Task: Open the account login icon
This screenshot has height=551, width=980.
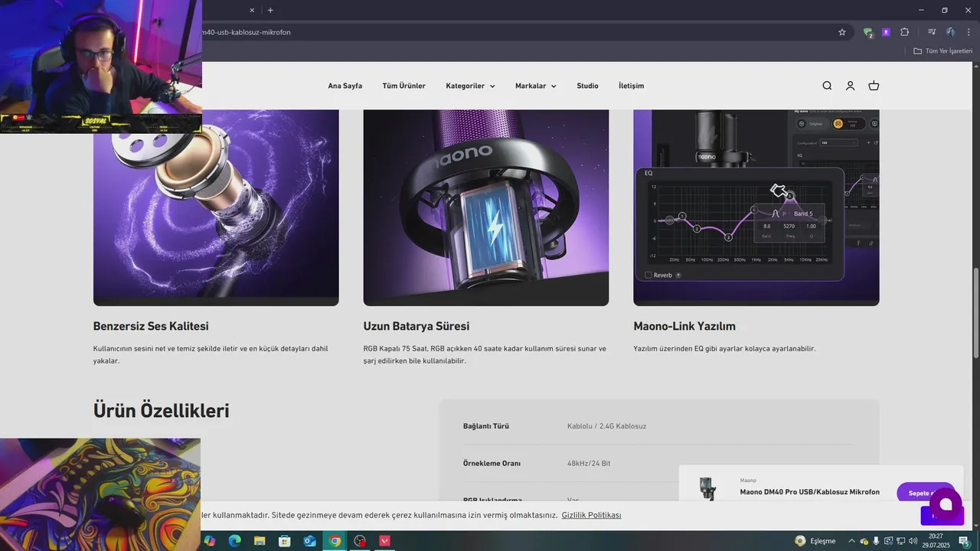Action: pyautogui.click(x=850, y=86)
